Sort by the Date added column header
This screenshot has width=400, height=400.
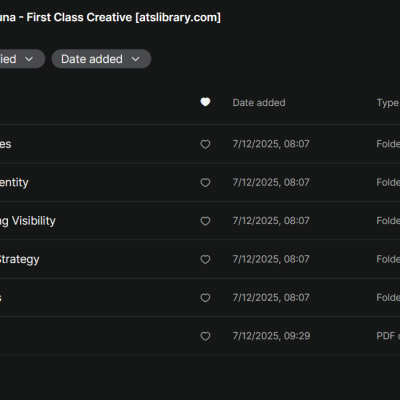point(259,103)
